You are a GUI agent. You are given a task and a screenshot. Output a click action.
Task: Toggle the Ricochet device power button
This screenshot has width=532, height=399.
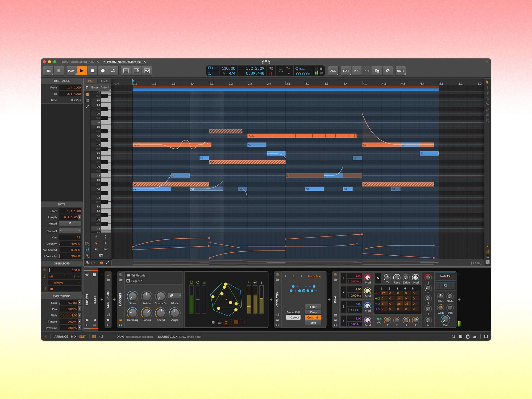pyautogui.click(x=121, y=275)
